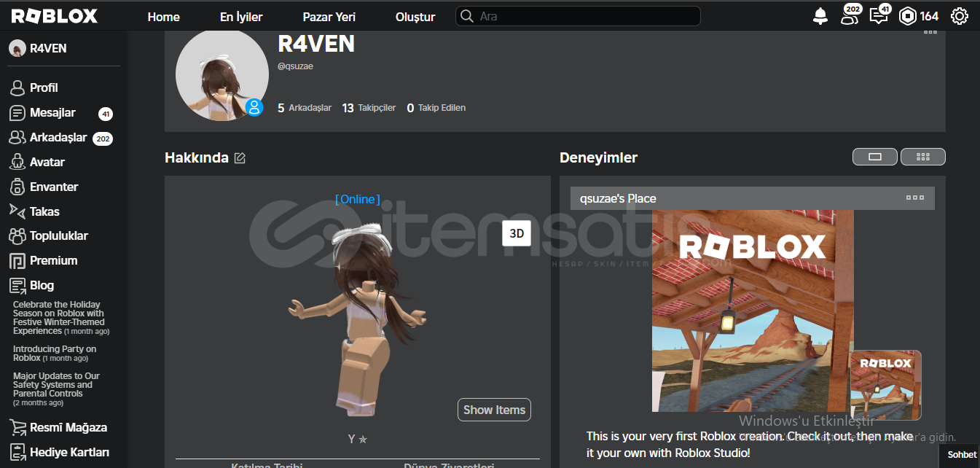The width and height of the screenshot is (980, 468).
Task: Click the large profile avatar picture
Action: pyautogui.click(x=222, y=74)
